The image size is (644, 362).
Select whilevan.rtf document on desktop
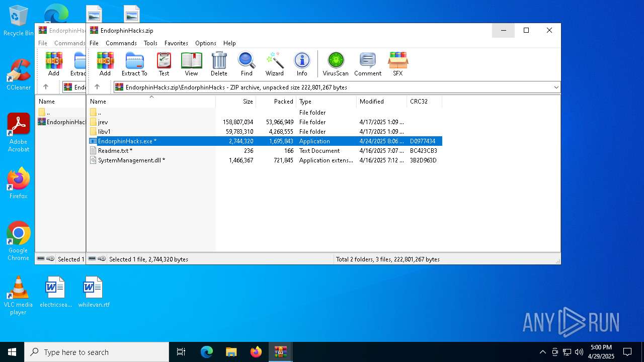tap(94, 292)
